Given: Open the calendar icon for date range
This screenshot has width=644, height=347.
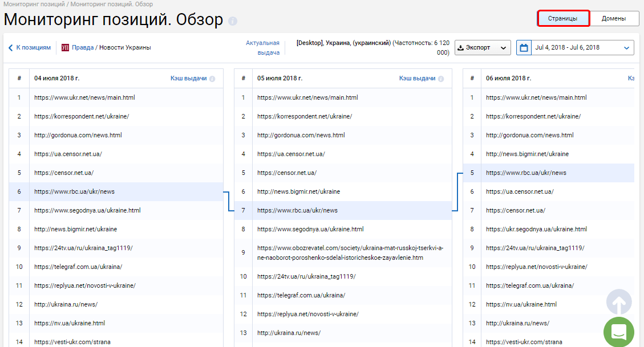Looking at the screenshot, I should [524, 48].
